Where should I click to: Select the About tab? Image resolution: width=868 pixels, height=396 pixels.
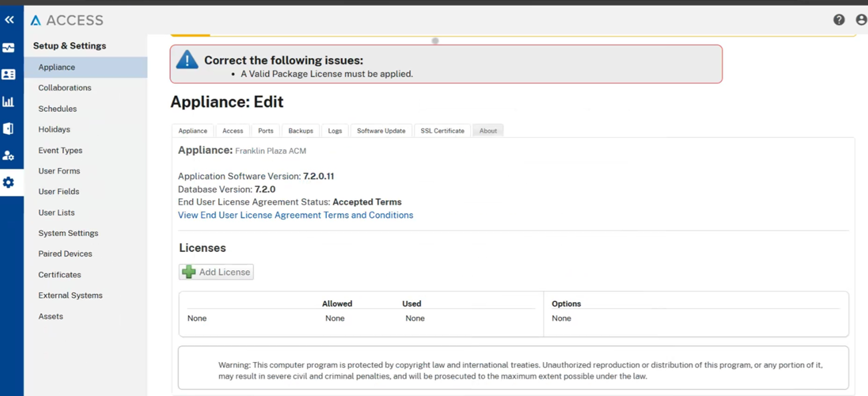pyautogui.click(x=488, y=131)
